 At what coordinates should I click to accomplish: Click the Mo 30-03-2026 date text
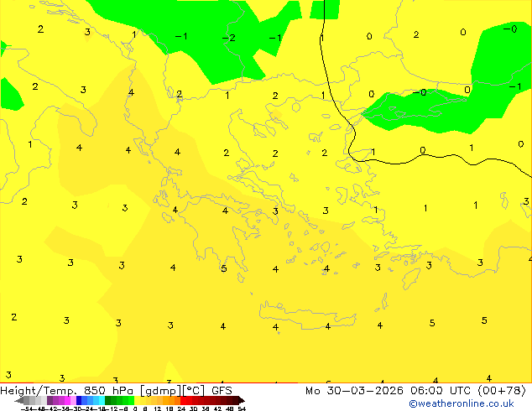click(354, 391)
